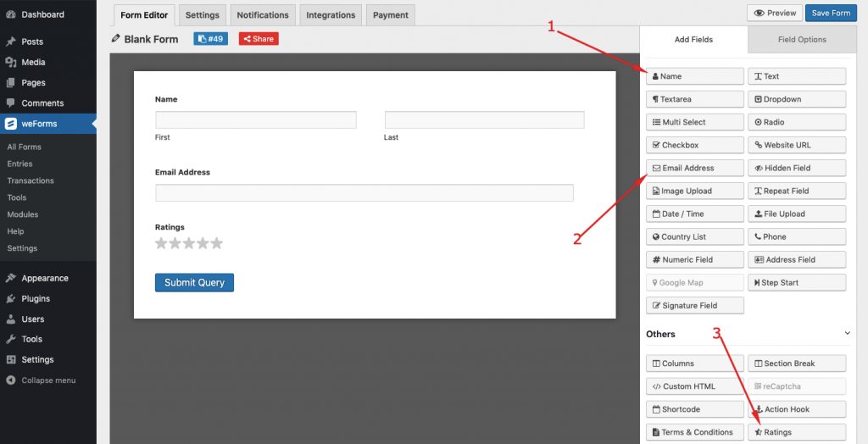Viewport: 868px width, 444px height.
Task: Click the Pages icon in sidebar
Action: click(x=10, y=82)
